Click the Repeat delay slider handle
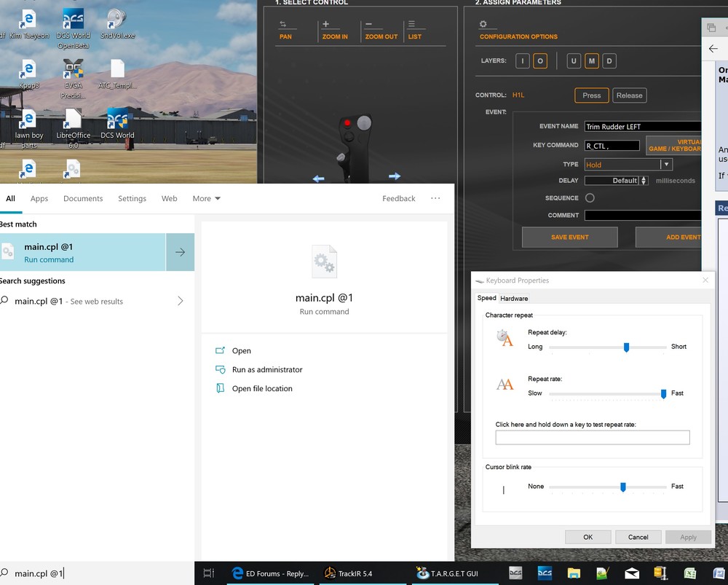The height and width of the screenshot is (585, 728). pos(626,348)
